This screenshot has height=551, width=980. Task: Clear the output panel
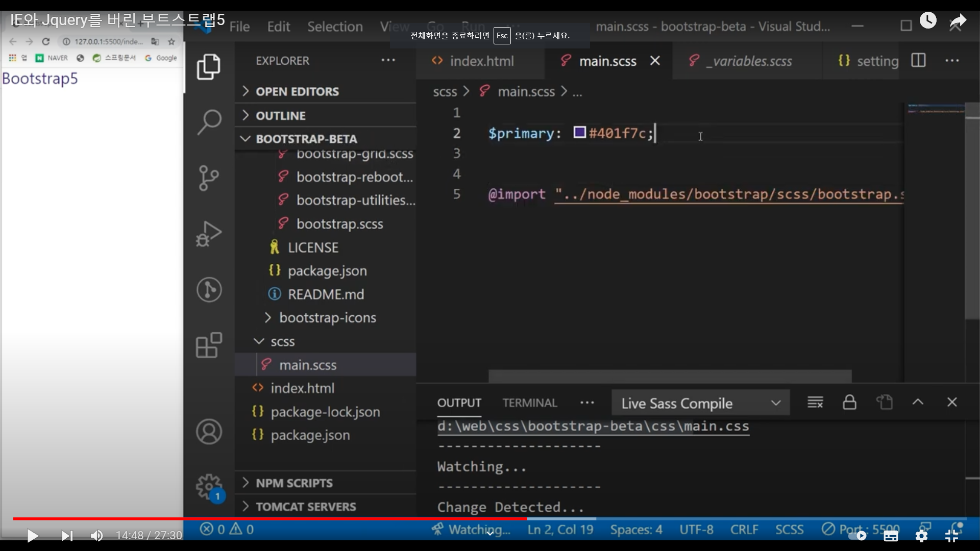coord(815,403)
